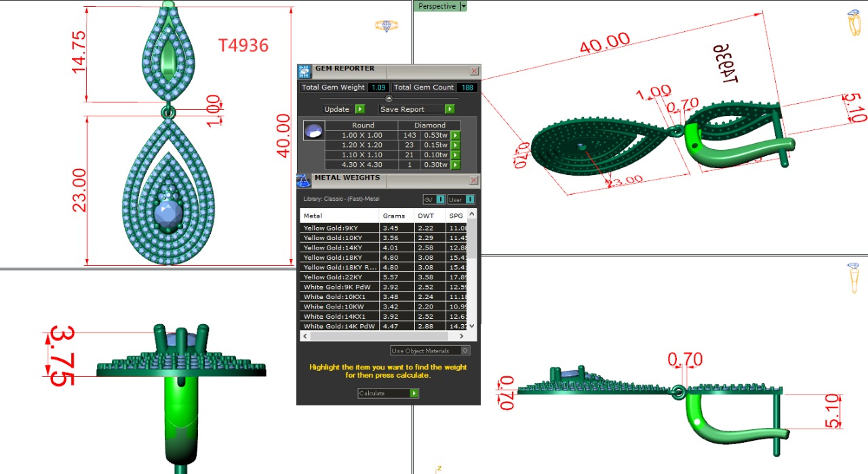
Task: Toggle the User library option
Action: click(461, 199)
